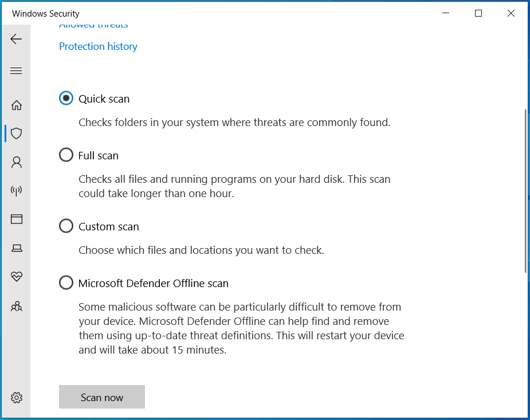Open the Home page icon

coord(16,105)
